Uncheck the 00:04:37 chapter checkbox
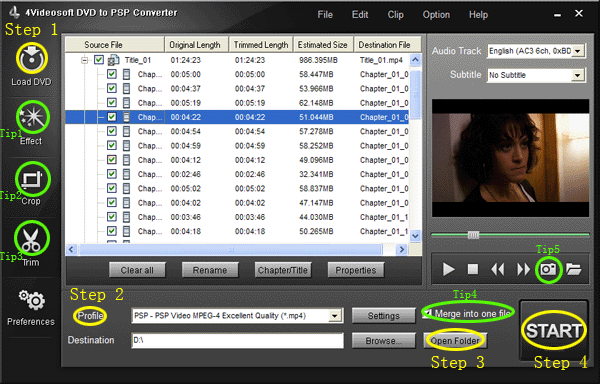 112,89
